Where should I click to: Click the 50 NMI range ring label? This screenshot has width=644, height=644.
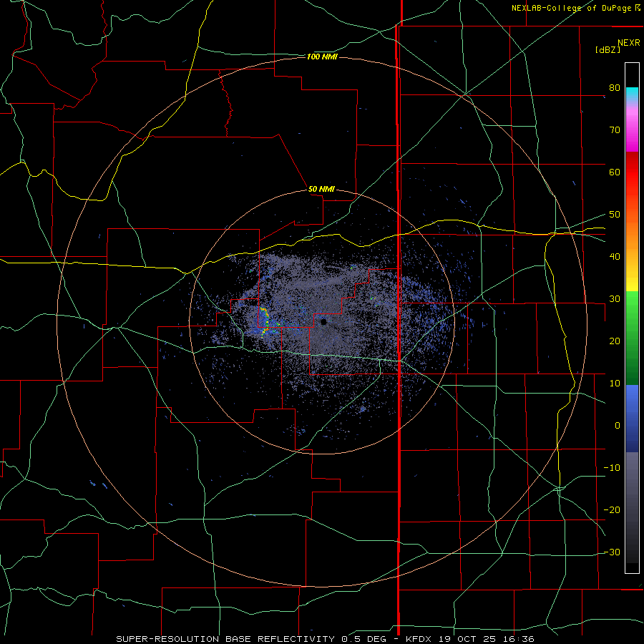[321, 190]
